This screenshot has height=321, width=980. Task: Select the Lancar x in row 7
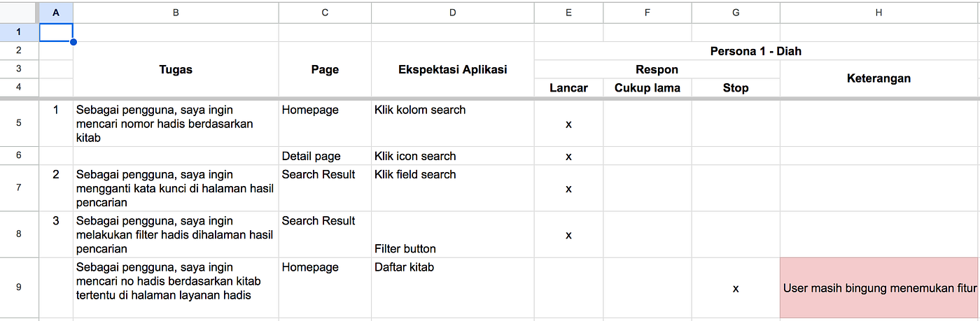tap(568, 188)
